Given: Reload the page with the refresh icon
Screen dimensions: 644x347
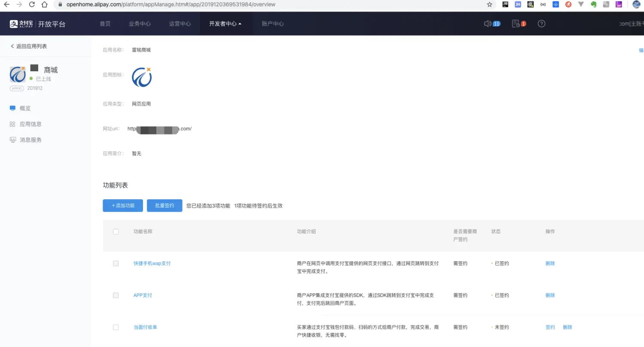Looking at the screenshot, I should (x=32, y=4).
